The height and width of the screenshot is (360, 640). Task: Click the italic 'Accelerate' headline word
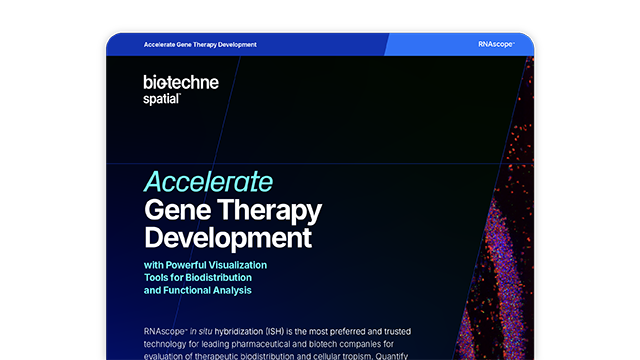tap(208, 182)
